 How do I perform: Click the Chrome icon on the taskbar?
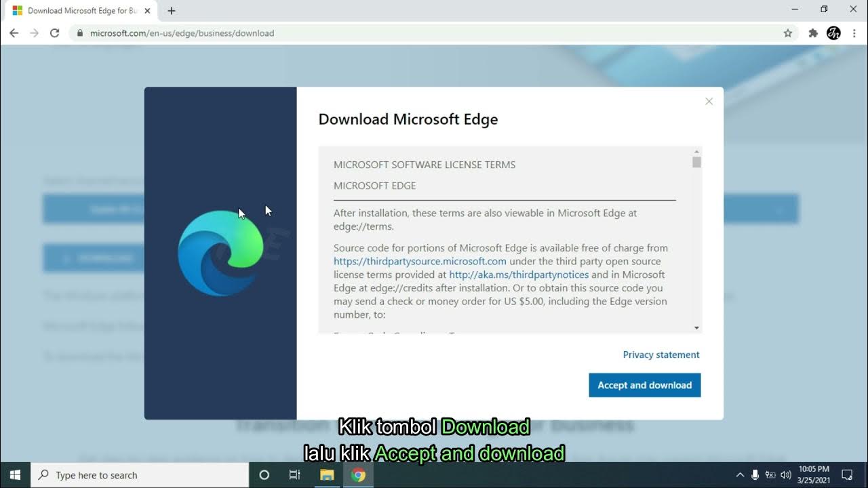358,475
